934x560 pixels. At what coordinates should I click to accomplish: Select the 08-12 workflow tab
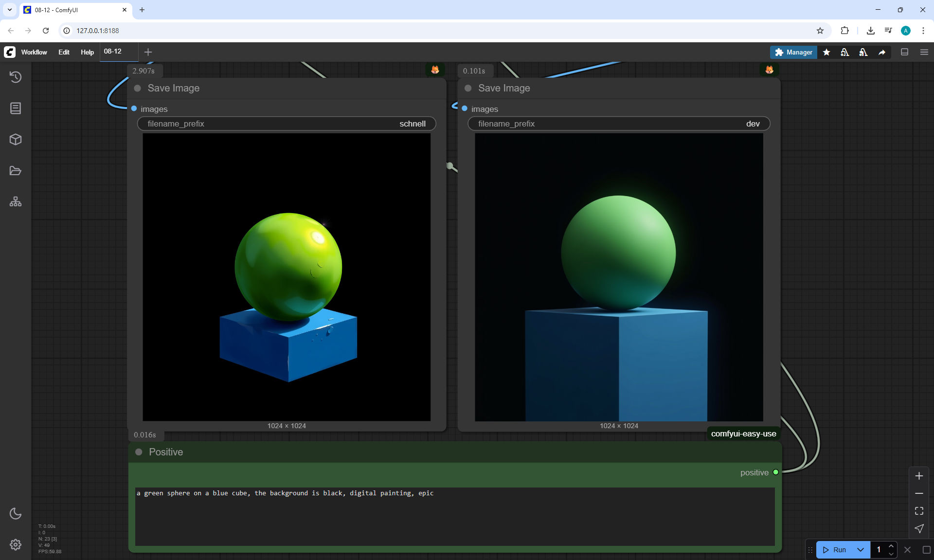tap(113, 52)
